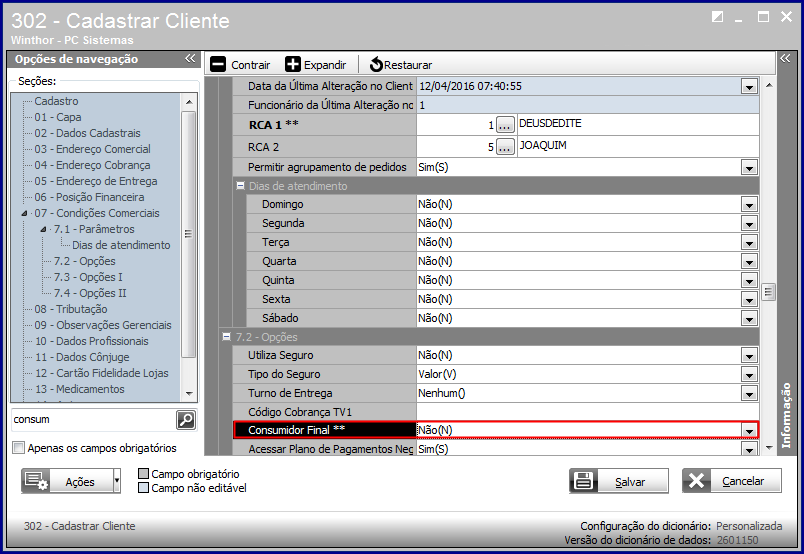Select 02 - Dados Cadastrais section
Screen dimensions: 804x554
87,133
